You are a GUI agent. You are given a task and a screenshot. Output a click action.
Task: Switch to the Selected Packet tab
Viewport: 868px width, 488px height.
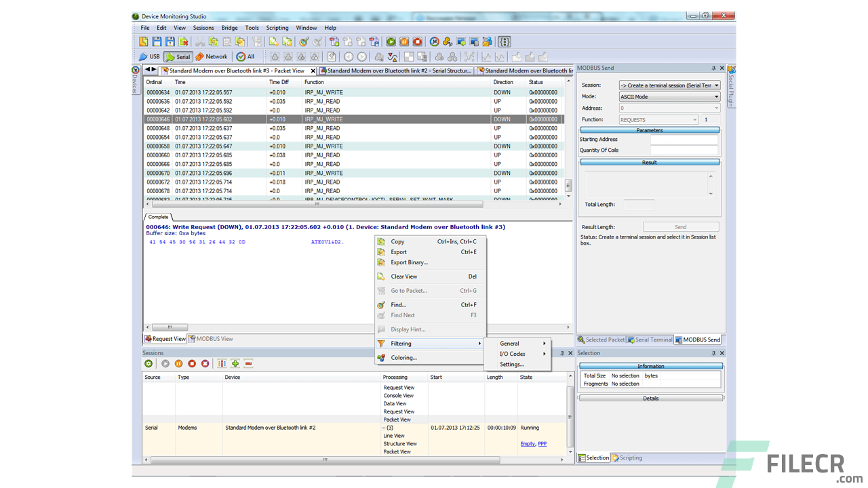pos(601,340)
